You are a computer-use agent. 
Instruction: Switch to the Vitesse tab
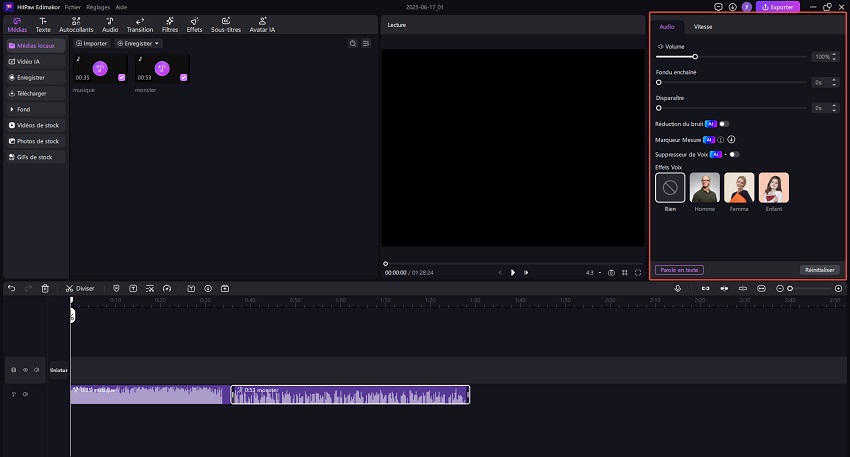(703, 26)
